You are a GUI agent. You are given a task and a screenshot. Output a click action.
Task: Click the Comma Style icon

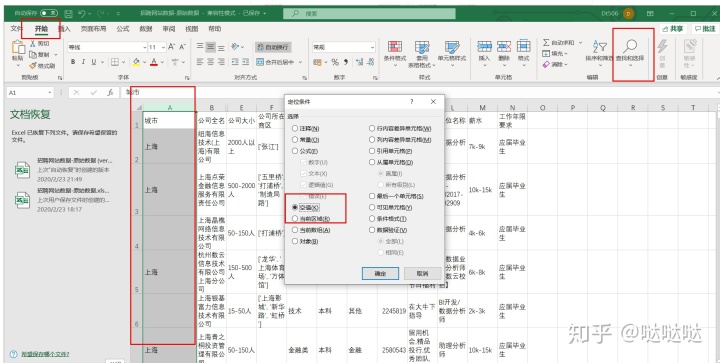345,62
